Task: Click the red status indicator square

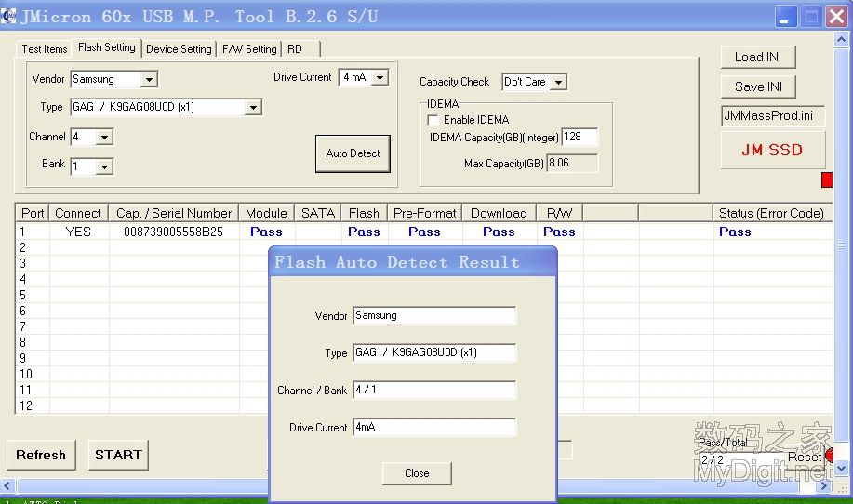Action: (827, 180)
